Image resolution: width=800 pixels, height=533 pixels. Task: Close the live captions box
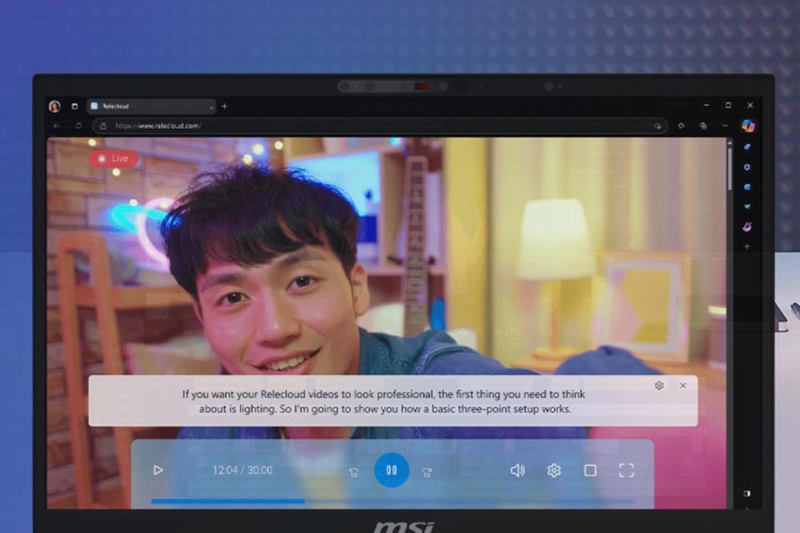click(x=683, y=386)
